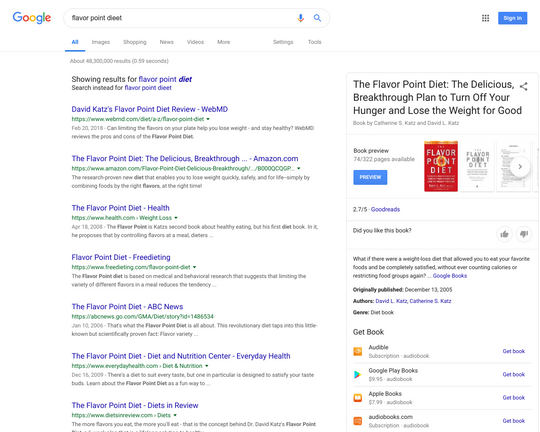Click the red Flavor Point Diet cover thumbnail
Viewport: 540px width, 432px height.
coord(441,166)
